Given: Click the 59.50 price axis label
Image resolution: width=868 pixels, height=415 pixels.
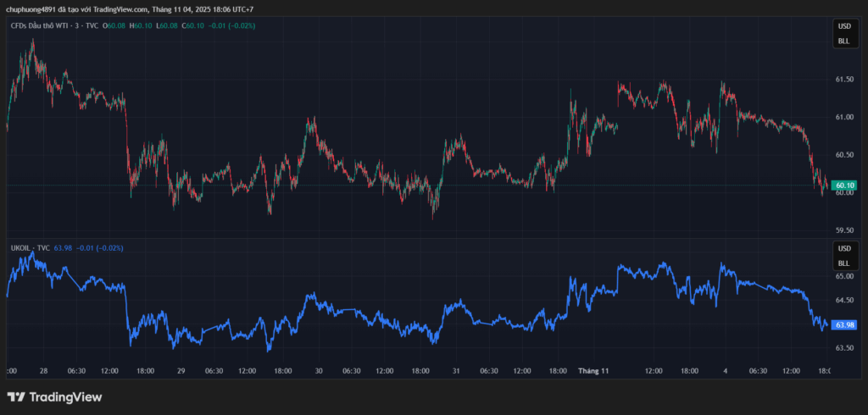Looking at the screenshot, I should 844,230.
